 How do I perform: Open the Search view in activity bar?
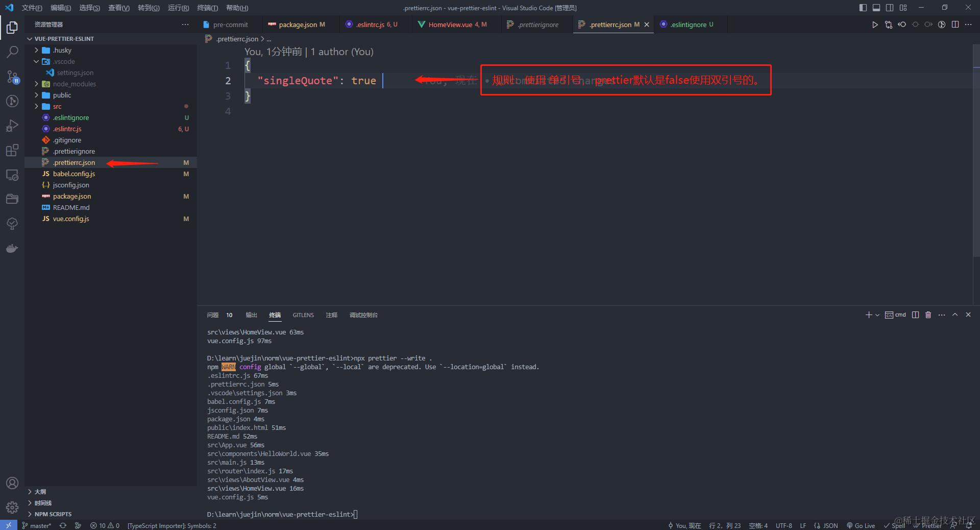[x=12, y=52]
